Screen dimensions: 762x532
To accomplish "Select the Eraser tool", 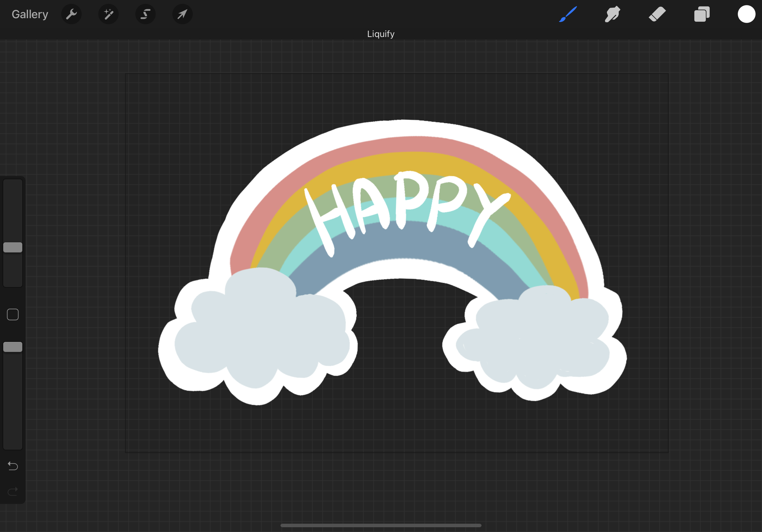I will pyautogui.click(x=656, y=14).
